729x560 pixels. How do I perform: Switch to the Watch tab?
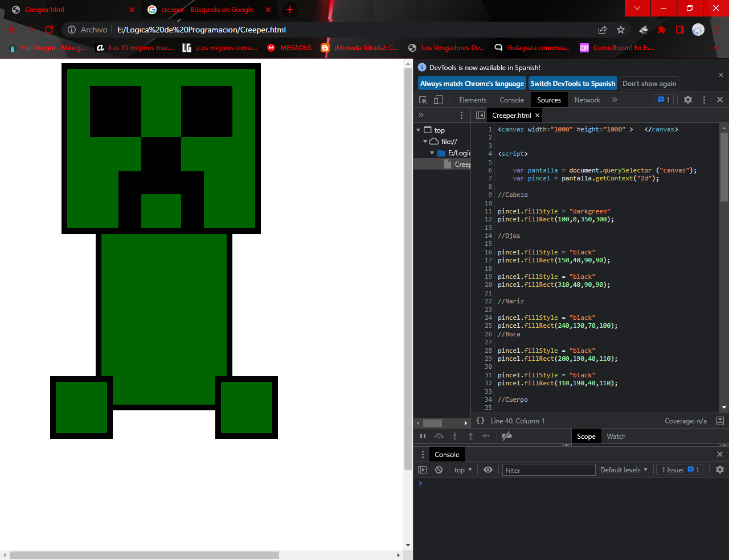(x=616, y=437)
